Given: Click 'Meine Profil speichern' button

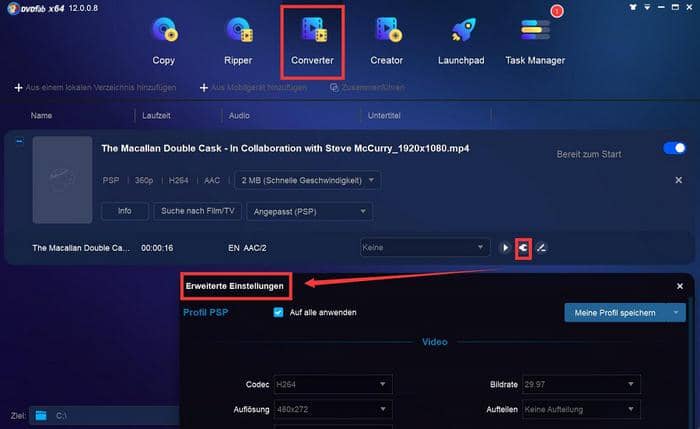Looking at the screenshot, I should pos(616,313).
